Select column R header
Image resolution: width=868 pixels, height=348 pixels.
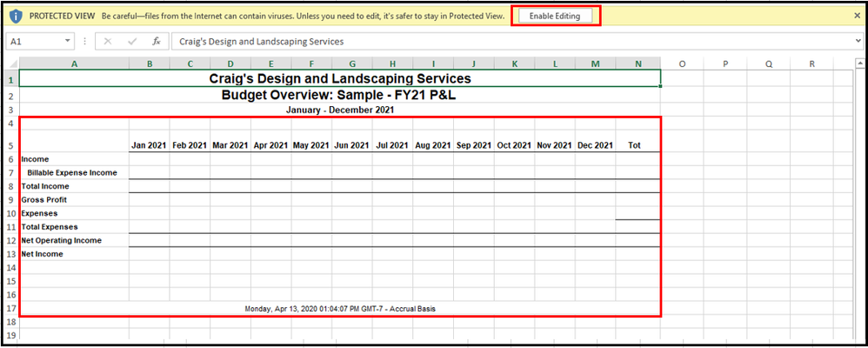click(x=812, y=64)
